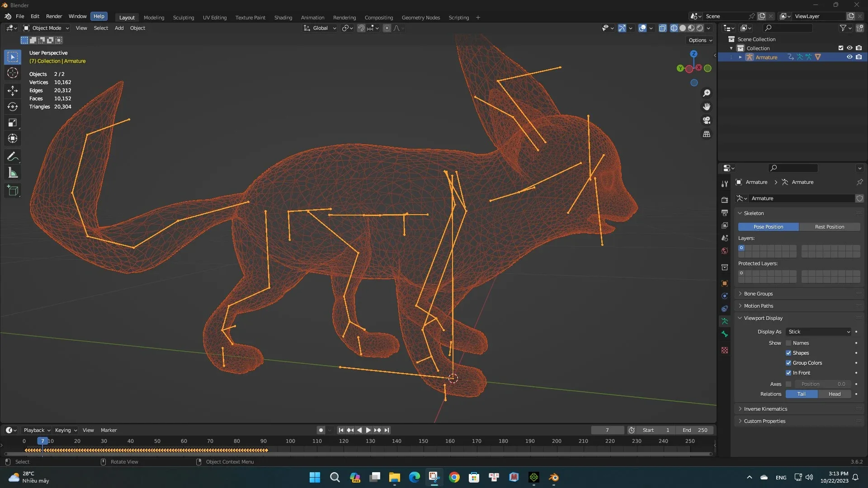Image resolution: width=868 pixels, height=488 pixels.
Task: Switch viewport to Wireframe shading mode
Action: pos(674,28)
